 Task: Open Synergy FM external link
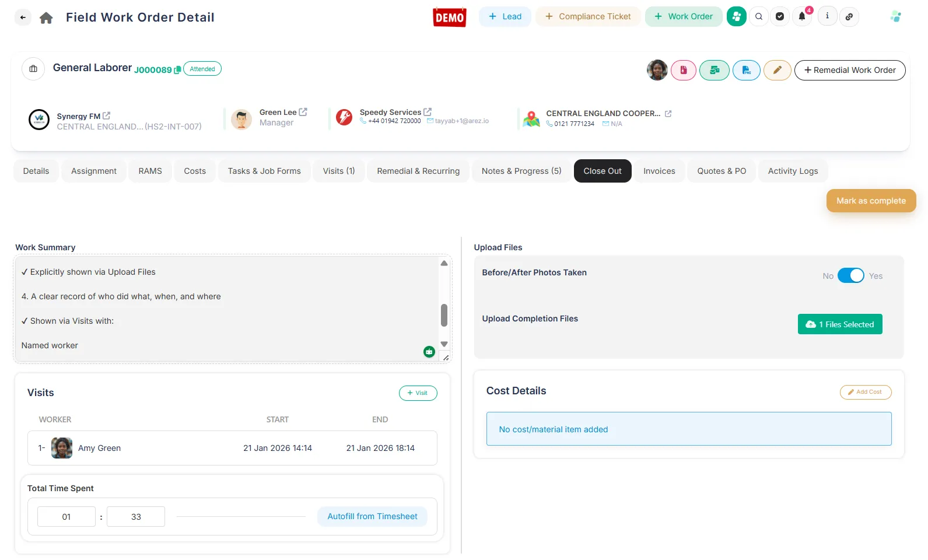[107, 116]
